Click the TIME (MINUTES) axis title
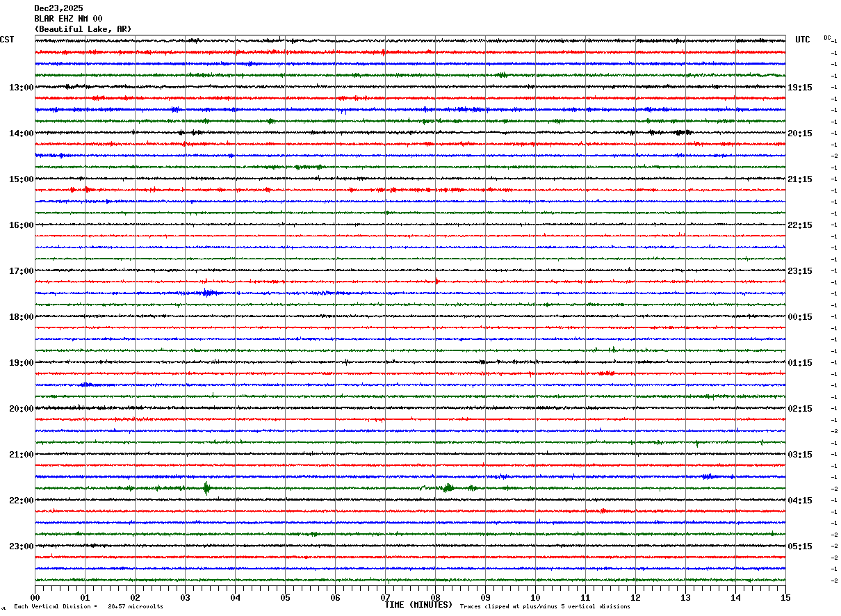This screenshot has height=616, width=841. [x=418, y=605]
